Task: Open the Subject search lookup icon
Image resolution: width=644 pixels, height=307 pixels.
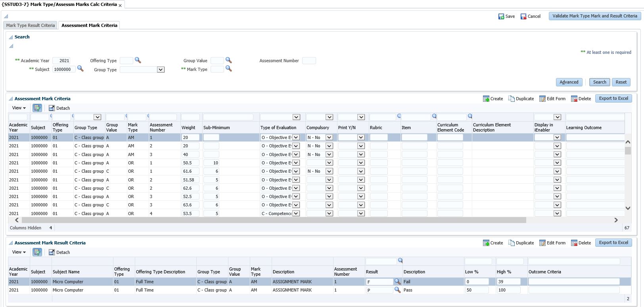Action: point(80,69)
